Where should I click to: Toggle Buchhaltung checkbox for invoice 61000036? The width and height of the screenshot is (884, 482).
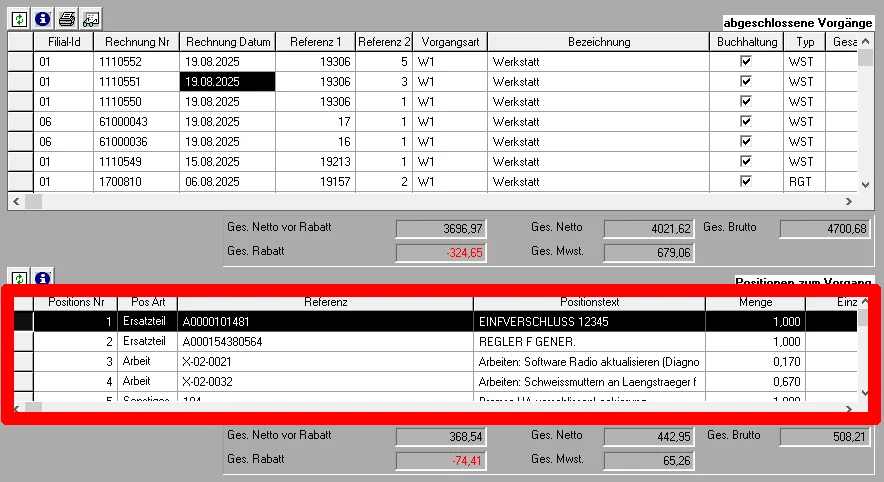click(746, 141)
